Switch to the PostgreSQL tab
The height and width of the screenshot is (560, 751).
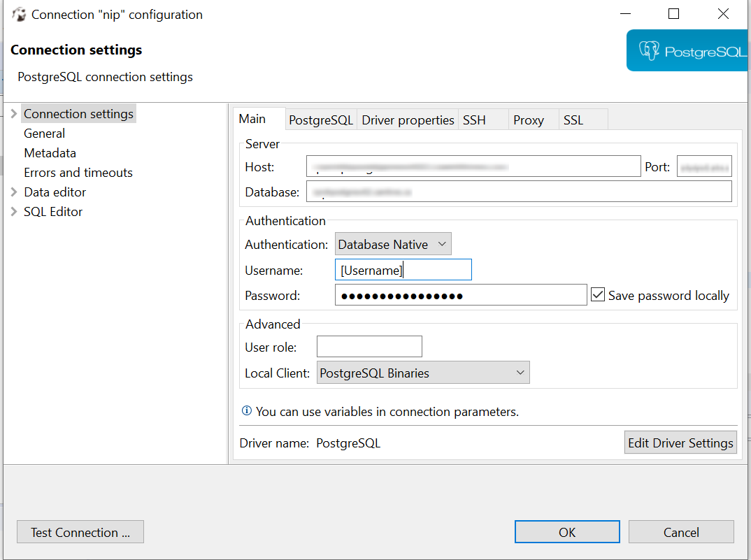click(x=321, y=120)
